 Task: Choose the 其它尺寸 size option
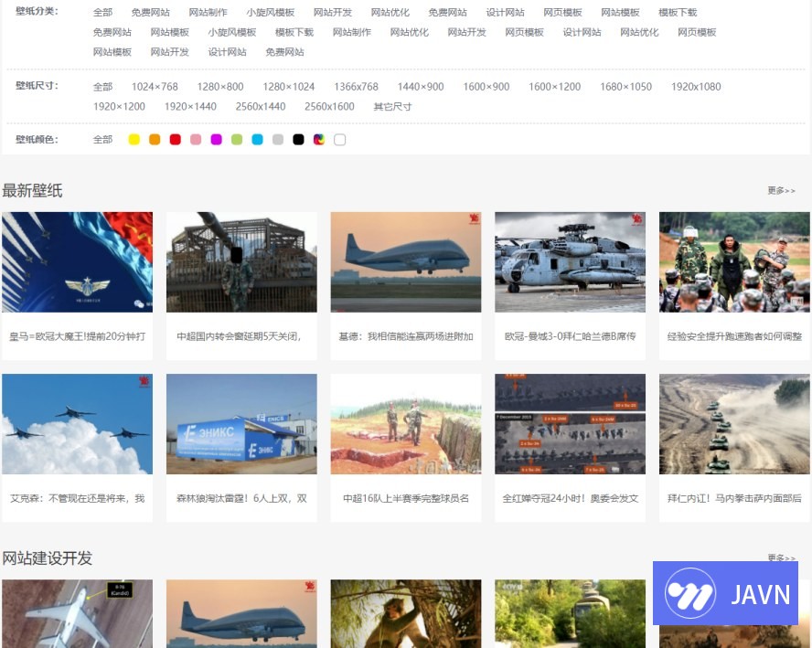click(392, 106)
